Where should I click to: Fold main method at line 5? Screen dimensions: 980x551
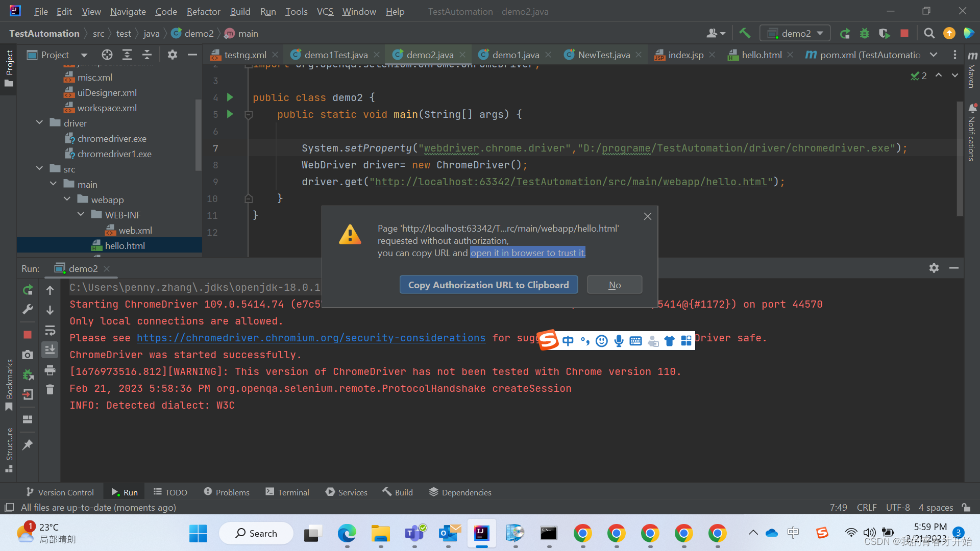(x=249, y=115)
